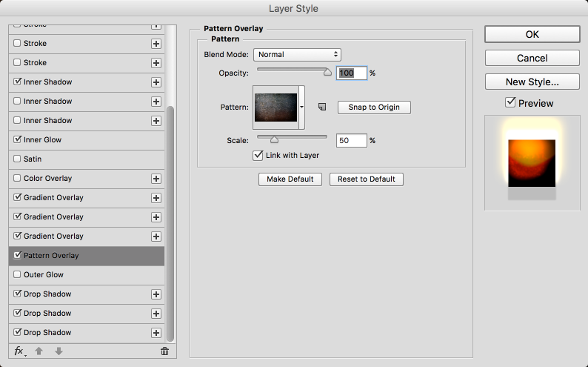Add another Inner Shadow using the plus icon next to the checked Inner Shadow
This screenshot has width=588, height=367.
[156, 82]
